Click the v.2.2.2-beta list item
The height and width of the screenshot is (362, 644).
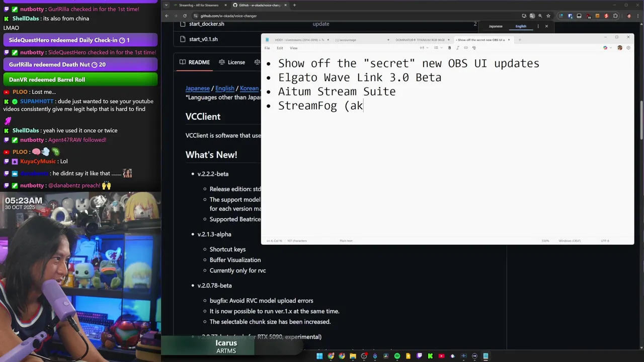click(213, 174)
